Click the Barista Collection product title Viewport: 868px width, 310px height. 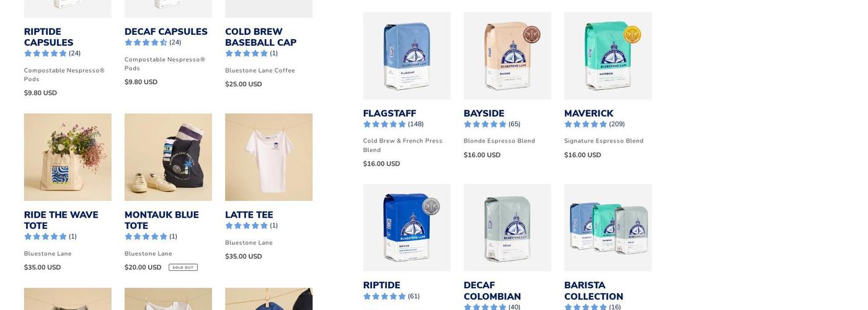click(593, 291)
